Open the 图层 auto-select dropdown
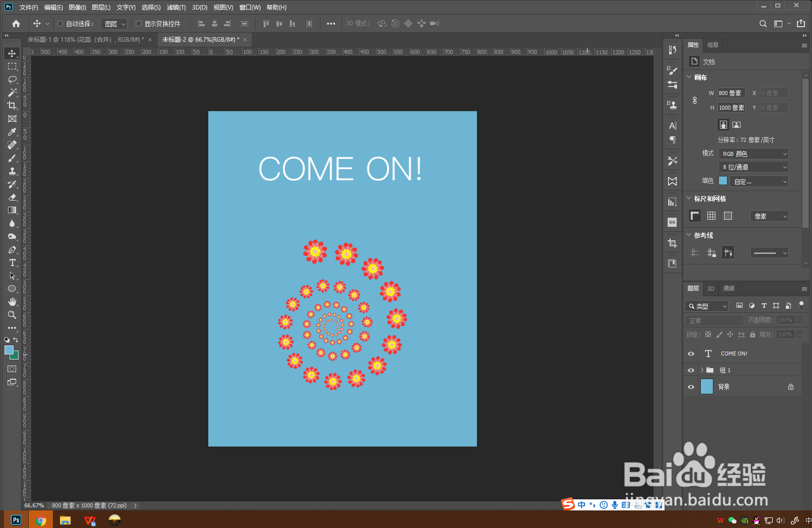The width and height of the screenshot is (812, 528). [114, 24]
